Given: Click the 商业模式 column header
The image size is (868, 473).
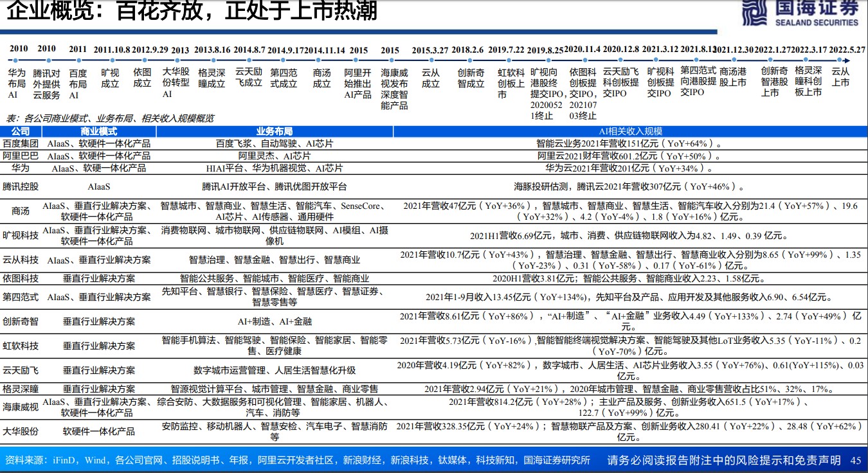Looking at the screenshot, I should 99,131.
